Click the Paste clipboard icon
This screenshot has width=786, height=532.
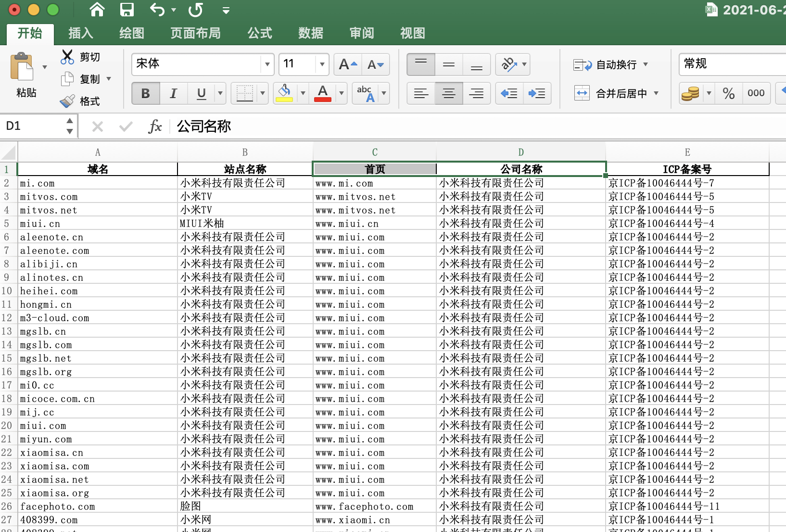pos(22,67)
